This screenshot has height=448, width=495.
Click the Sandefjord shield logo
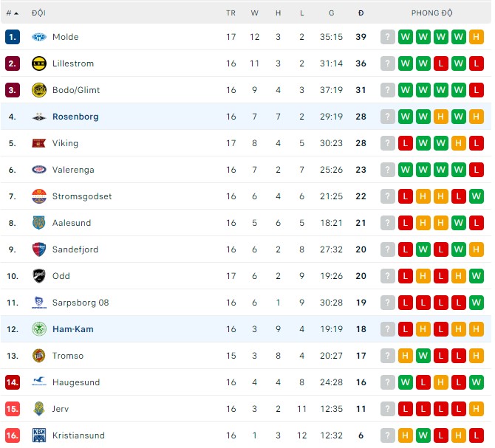39,249
